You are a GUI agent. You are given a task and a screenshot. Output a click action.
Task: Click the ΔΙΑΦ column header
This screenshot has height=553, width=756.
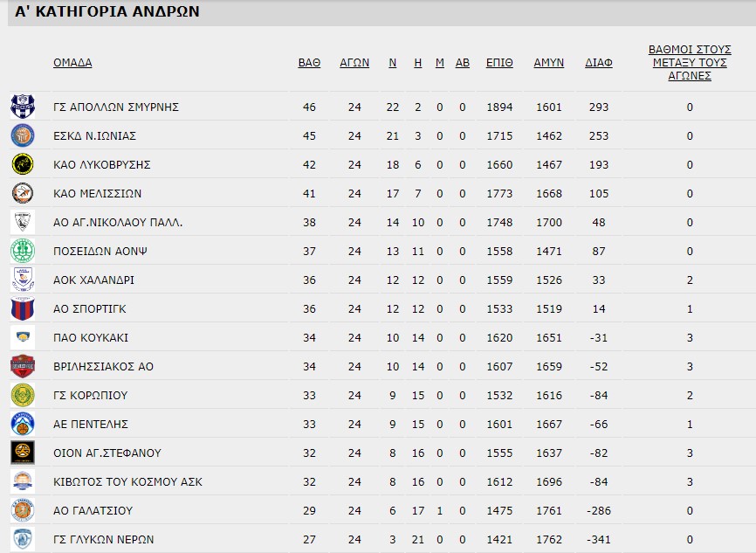599,63
